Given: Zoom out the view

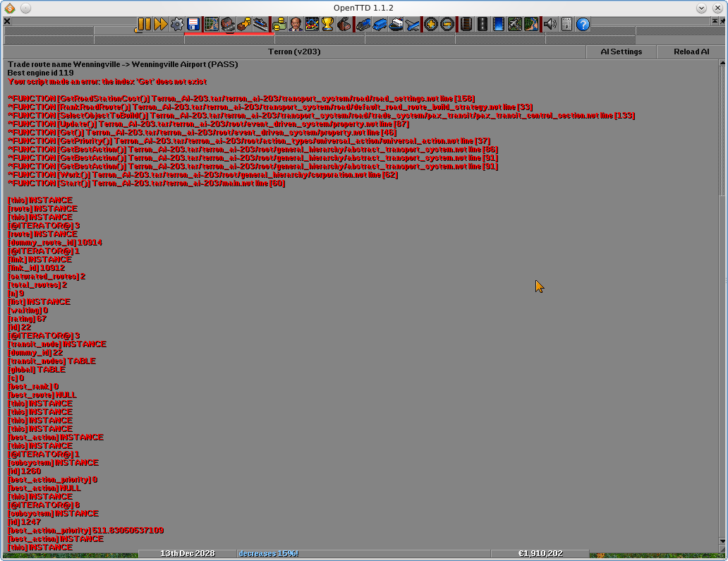Looking at the screenshot, I should click(447, 24).
